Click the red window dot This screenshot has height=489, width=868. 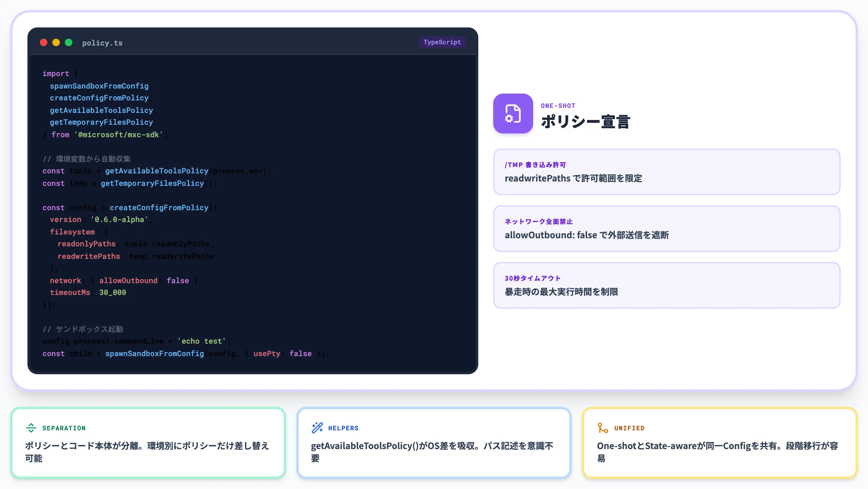[x=43, y=42]
